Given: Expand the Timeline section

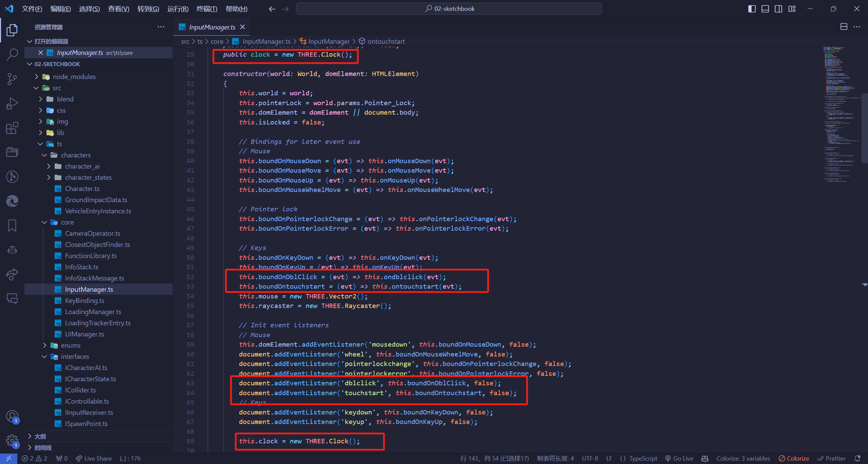Looking at the screenshot, I should coord(98,448).
